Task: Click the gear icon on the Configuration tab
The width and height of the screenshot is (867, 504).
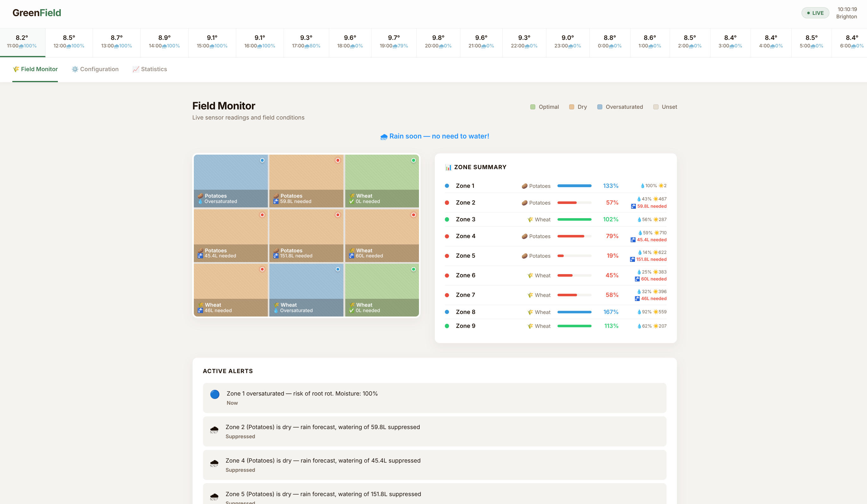Action: coord(75,69)
